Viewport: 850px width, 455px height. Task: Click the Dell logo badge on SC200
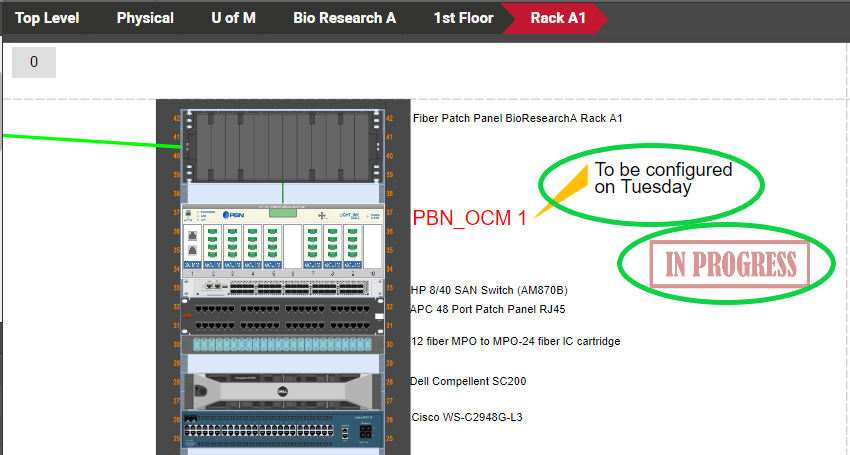pos(282,392)
